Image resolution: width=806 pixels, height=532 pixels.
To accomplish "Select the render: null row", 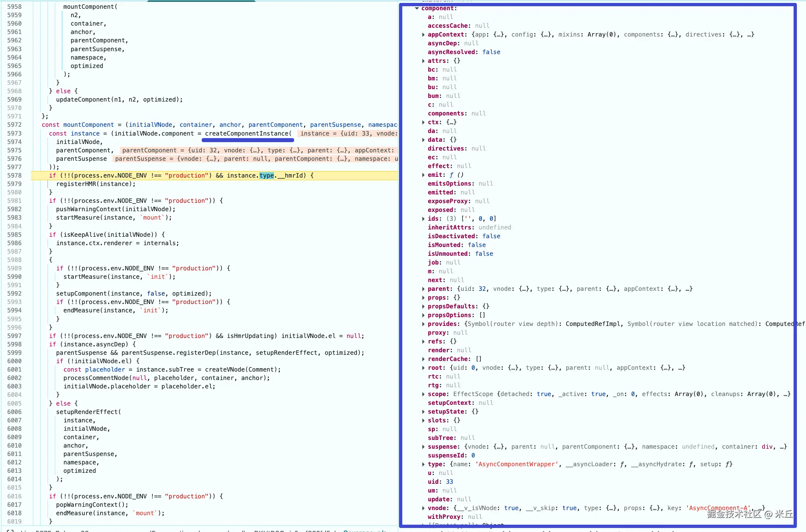I will coord(449,350).
